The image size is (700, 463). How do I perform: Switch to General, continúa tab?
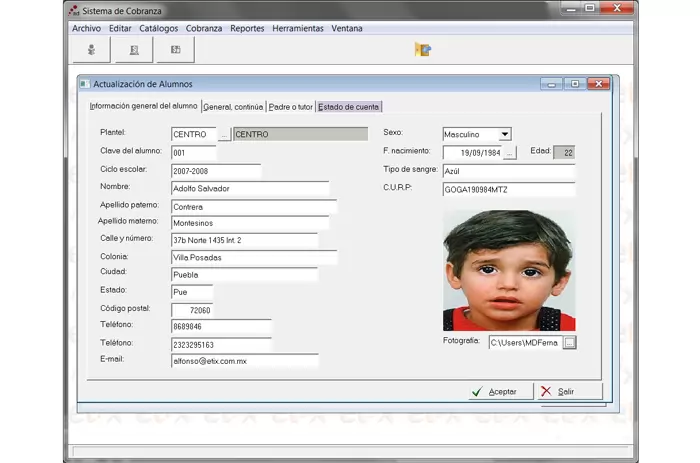(x=233, y=107)
